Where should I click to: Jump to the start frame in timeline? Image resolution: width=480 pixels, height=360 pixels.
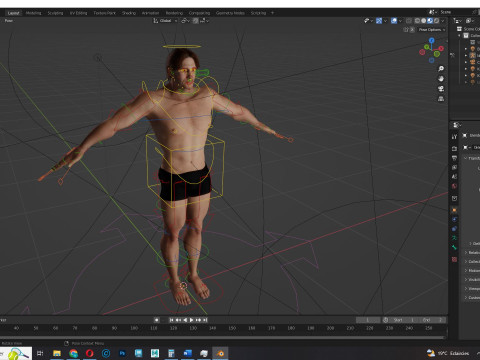[x=171, y=320]
